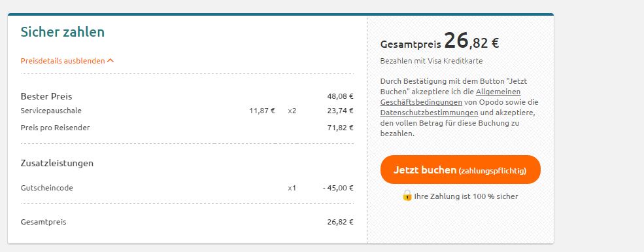The width and height of the screenshot is (644, 252).
Task: Open the Datenschutzbestimmungen link
Action: tap(429, 113)
